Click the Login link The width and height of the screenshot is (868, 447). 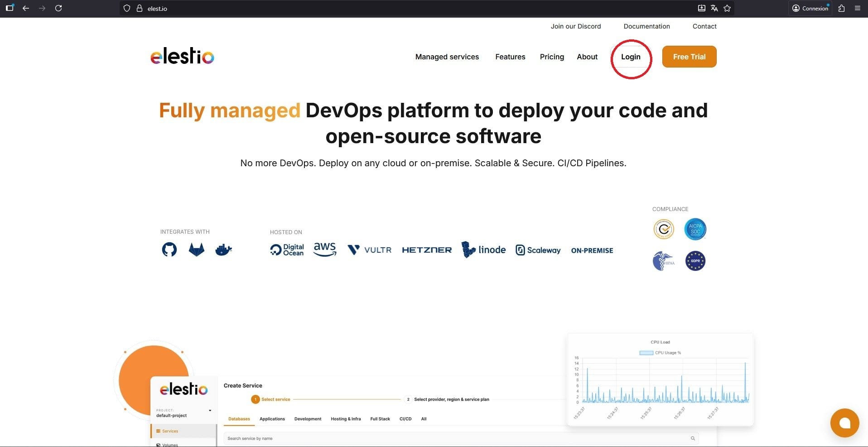[x=631, y=57]
